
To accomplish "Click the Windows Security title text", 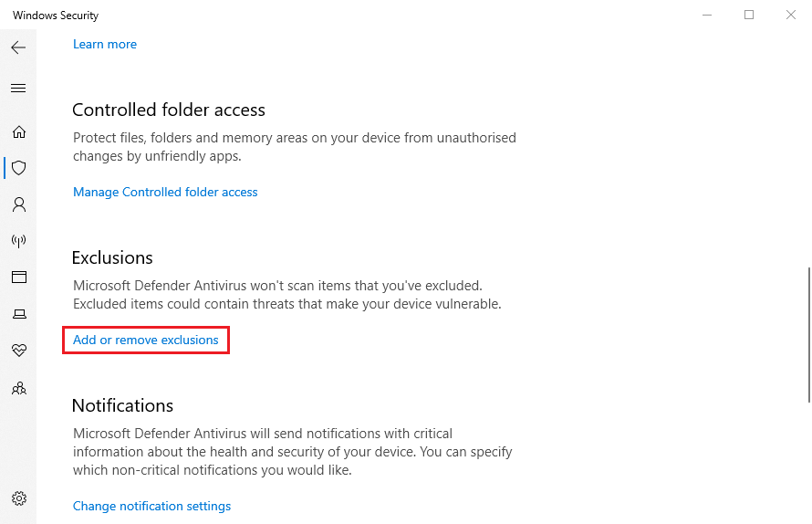I will tap(56, 16).
